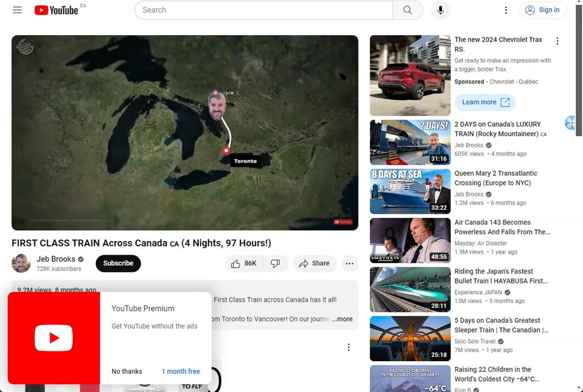Viewport: 583px width, 392px height.
Task: Like the video with thumbs up
Action: (x=244, y=264)
